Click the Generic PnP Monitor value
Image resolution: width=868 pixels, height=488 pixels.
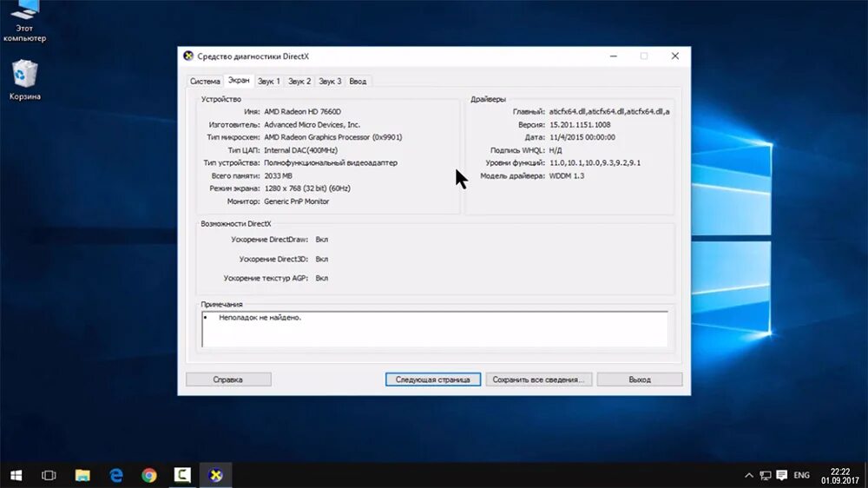[x=296, y=201]
